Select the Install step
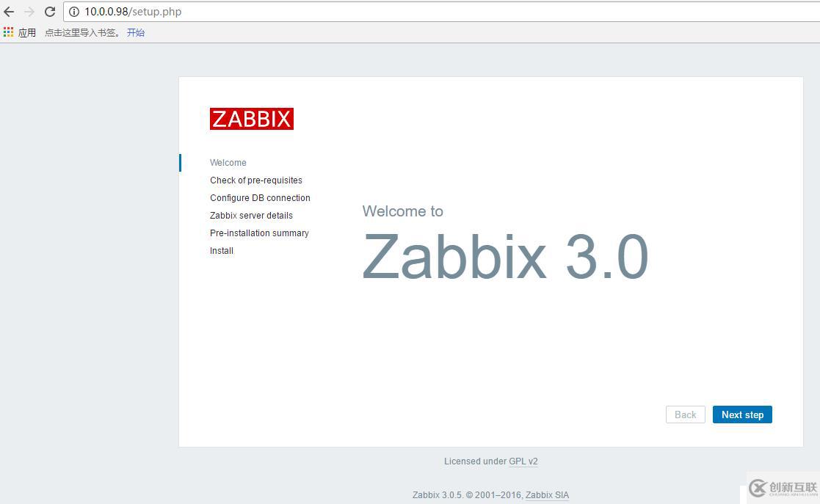This screenshot has width=820, height=504. (221, 251)
